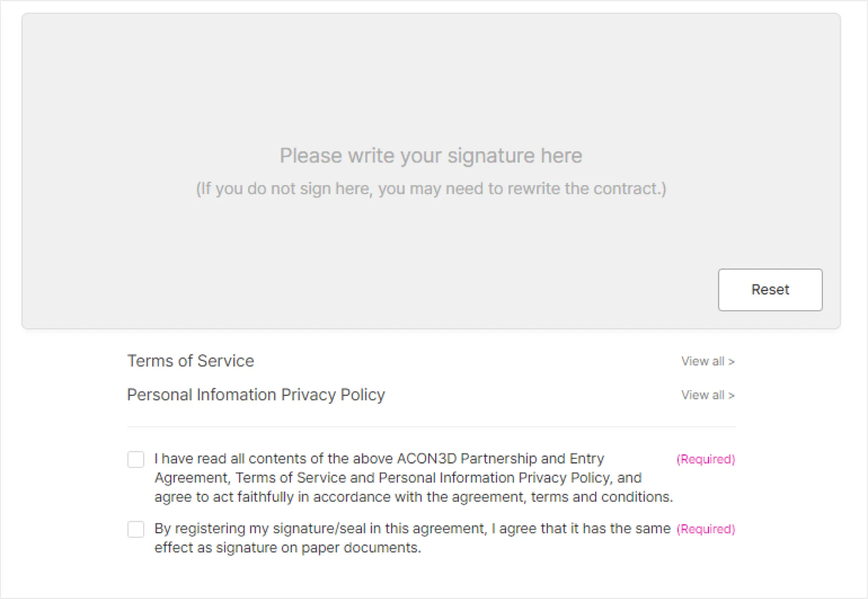
Task: Click the chevron arrow beside Privacy Policy View all
Action: pos(731,396)
